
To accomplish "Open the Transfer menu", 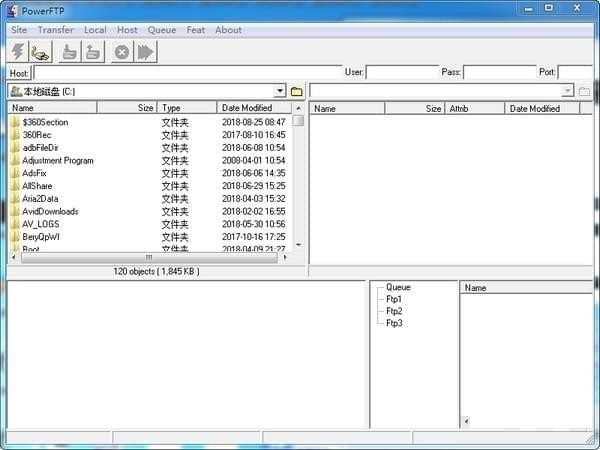I will coord(56,30).
